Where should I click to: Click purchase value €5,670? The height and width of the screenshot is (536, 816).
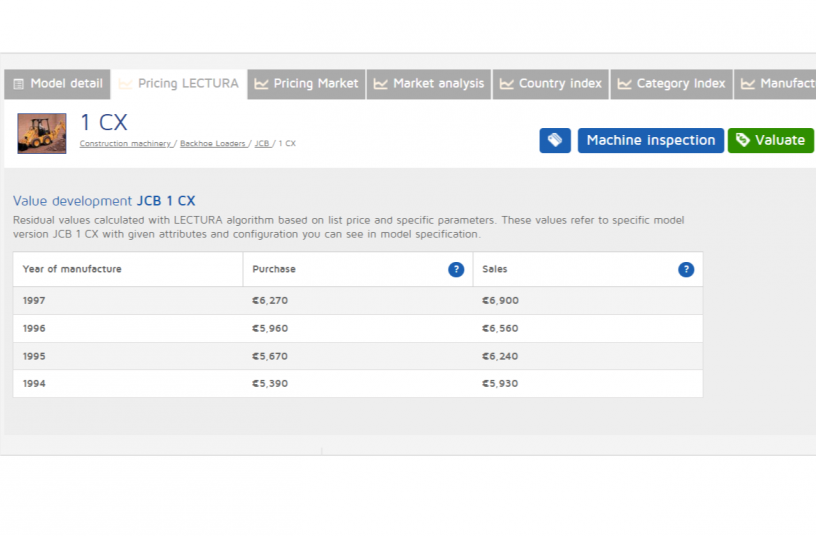(x=270, y=356)
